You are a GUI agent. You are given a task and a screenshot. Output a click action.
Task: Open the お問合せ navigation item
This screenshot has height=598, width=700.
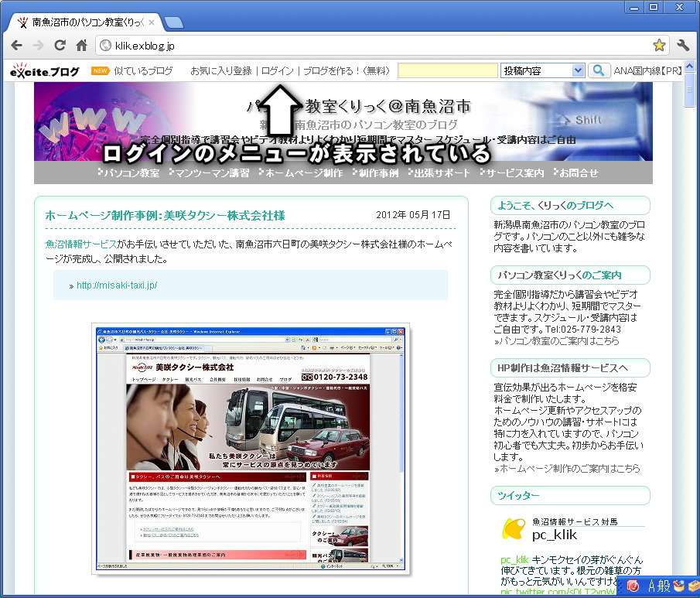click(x=576, y=173)
